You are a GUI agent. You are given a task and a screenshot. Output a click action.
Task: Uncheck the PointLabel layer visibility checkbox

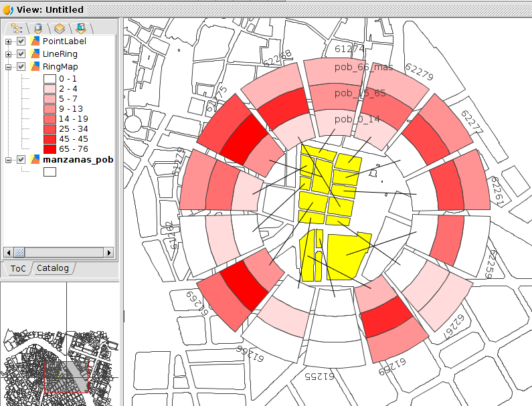[21, 41]
